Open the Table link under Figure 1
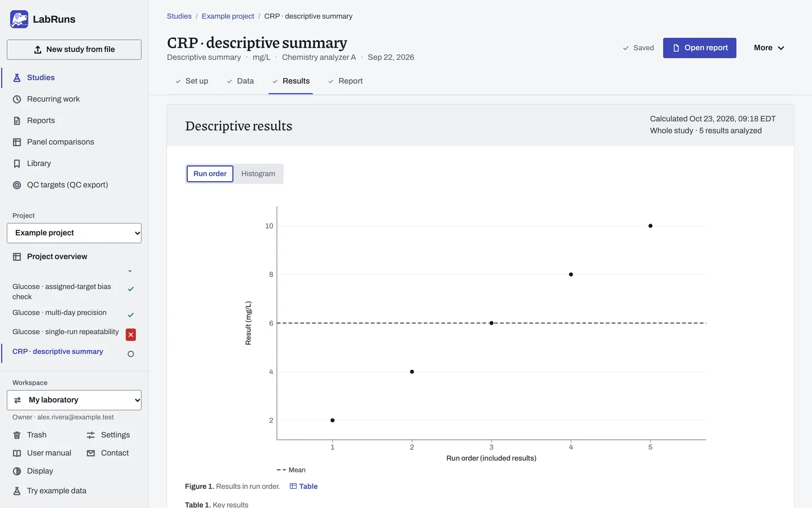The width and height of the screenshot is (812, 508). (304, 486)
